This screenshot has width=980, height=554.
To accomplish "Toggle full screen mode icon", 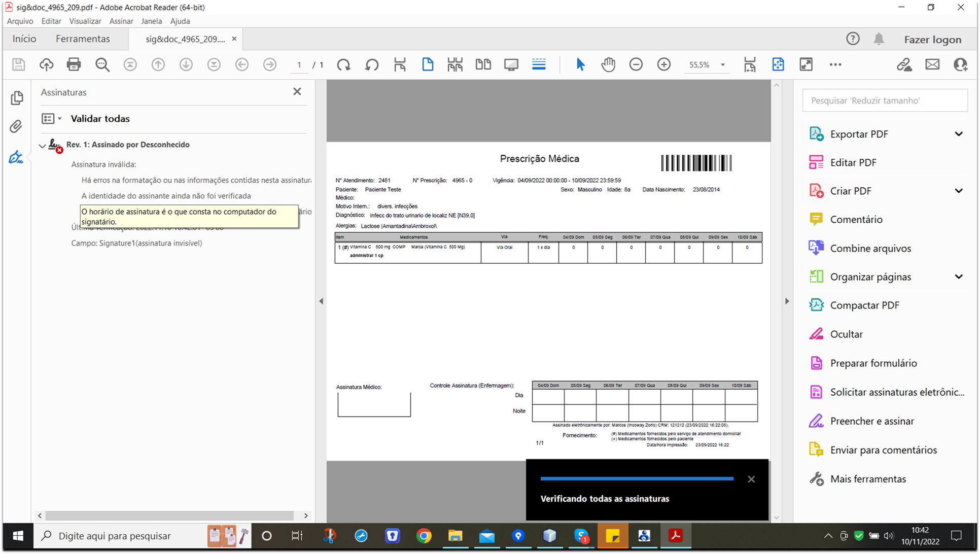I will point(806,64).
